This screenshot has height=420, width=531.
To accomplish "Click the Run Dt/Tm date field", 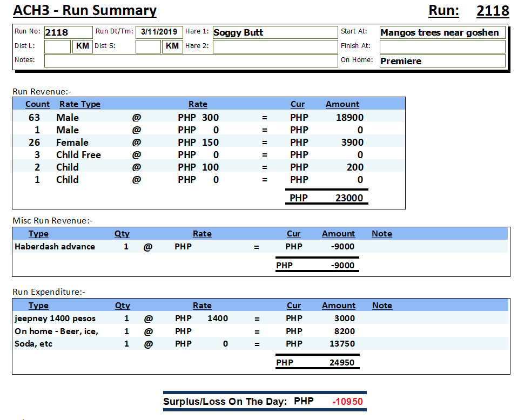I will (159, 32).
